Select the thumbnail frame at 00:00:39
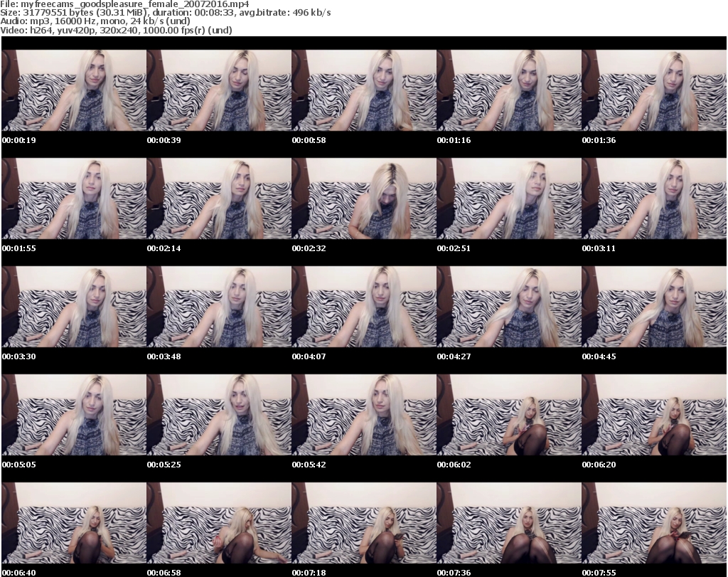 219,90
